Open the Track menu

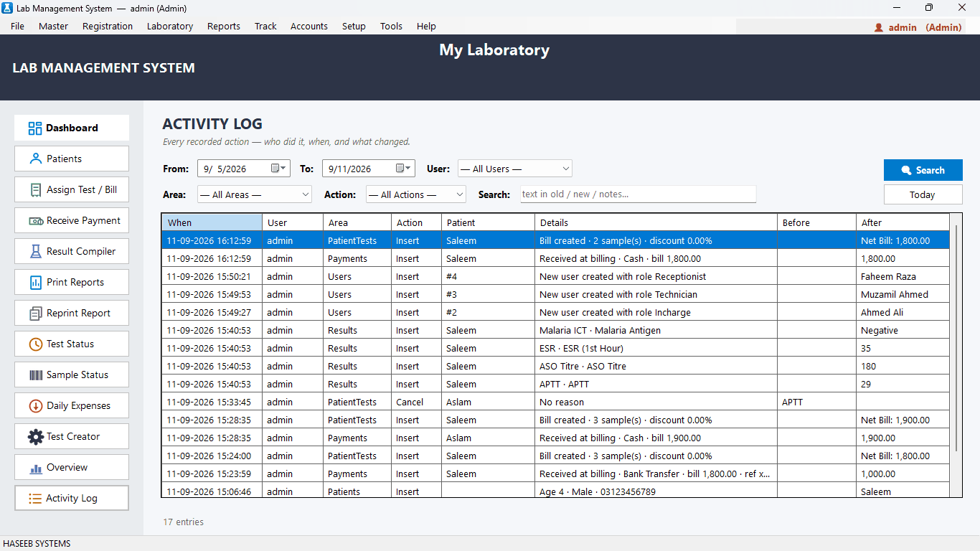[265, 26]
